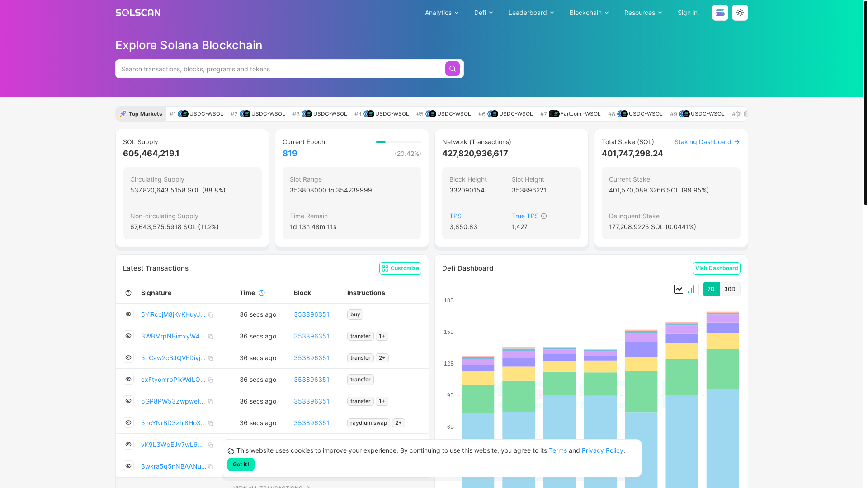Expand 2+ badge beside raydium:swap

pyautogui.click(x=398, y=423)
